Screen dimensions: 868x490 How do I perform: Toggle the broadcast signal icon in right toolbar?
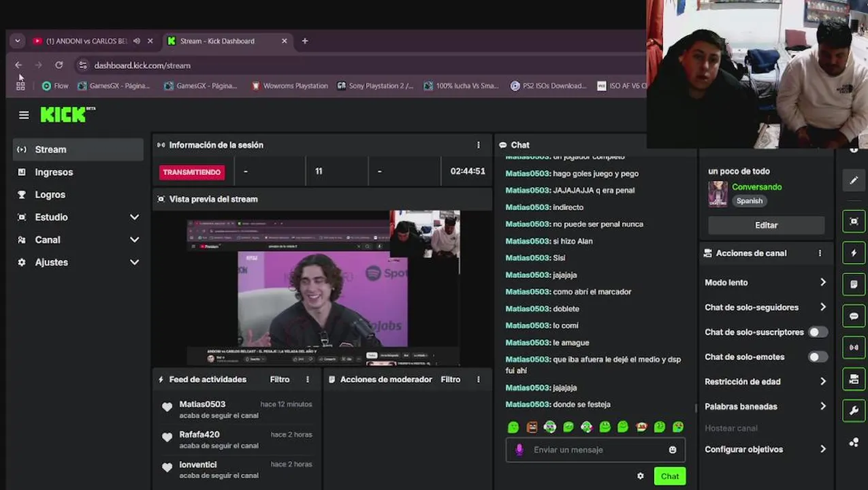pos(854,347)
